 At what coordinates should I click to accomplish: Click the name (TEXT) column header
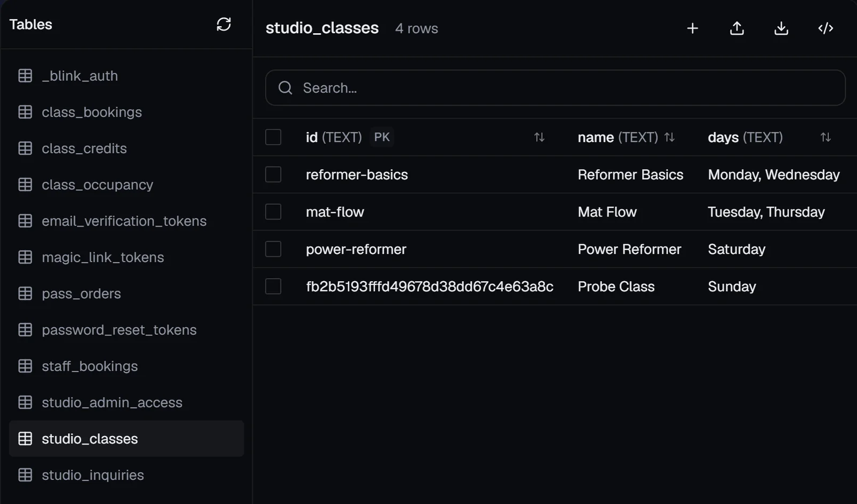pos(618,138)
